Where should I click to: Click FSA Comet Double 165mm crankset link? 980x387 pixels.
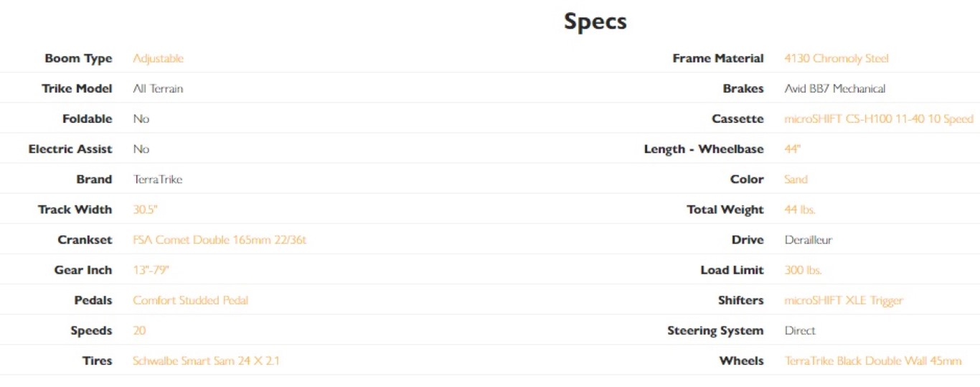pos(219,239)
